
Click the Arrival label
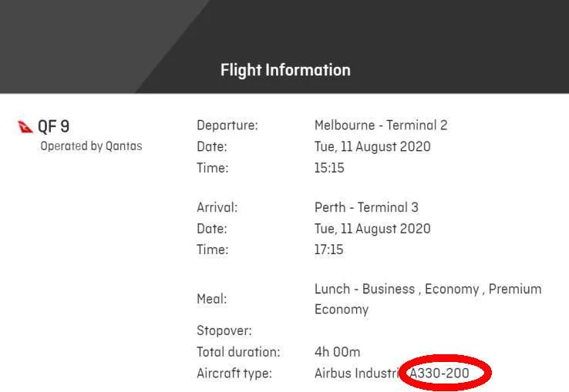217,207
